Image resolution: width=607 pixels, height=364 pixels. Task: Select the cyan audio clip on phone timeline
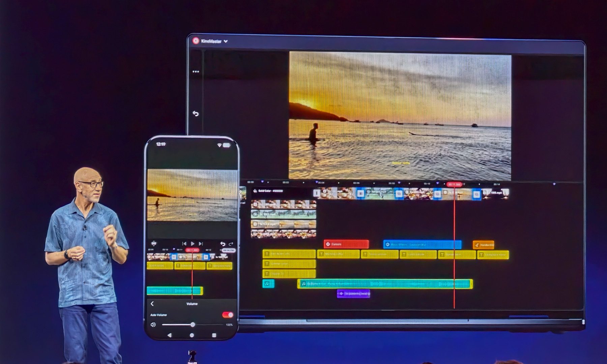pyautogui.click(x=175, y=291)
